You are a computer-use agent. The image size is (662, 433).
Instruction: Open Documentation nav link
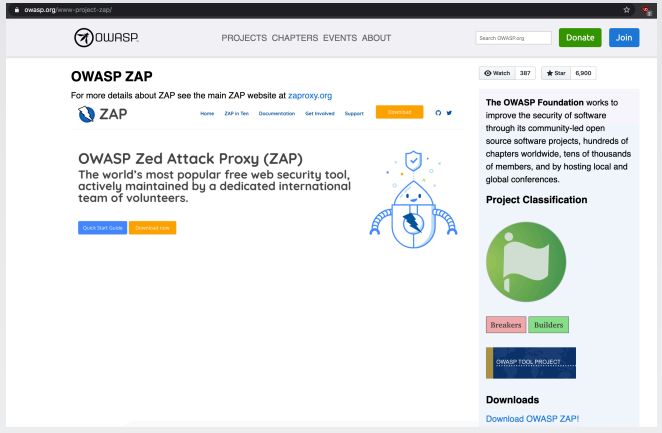[277, 113]
